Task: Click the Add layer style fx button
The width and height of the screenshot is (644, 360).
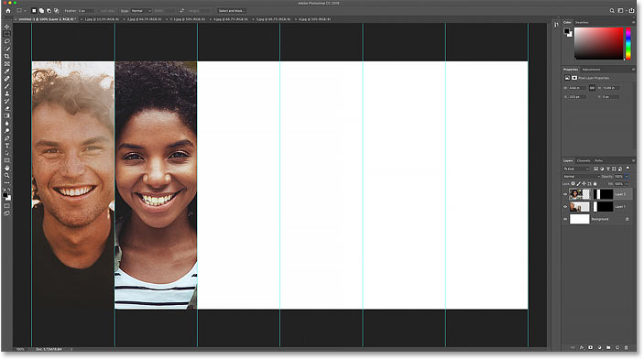Action: 582,348
